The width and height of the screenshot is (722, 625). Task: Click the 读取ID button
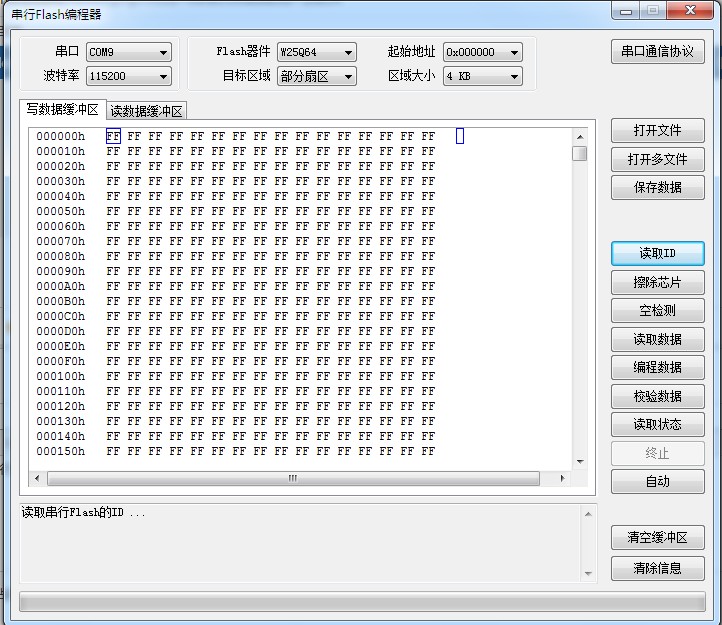click(x=658, y=253)
